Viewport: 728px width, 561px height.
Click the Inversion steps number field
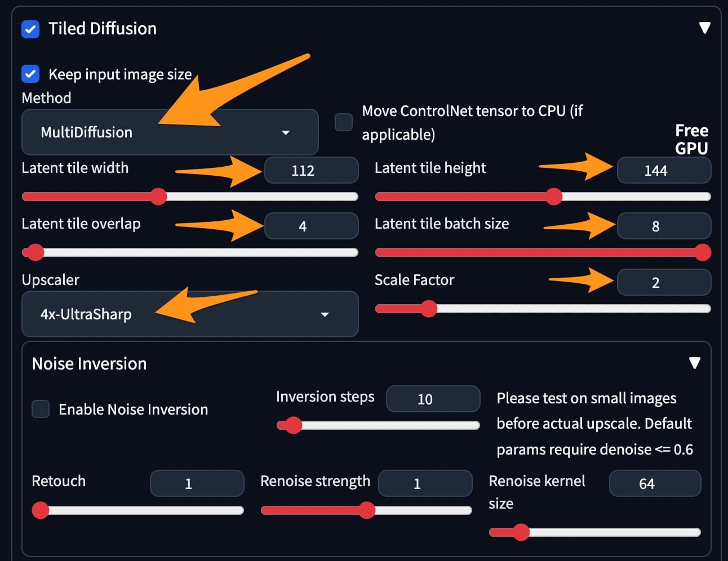click(x=433, y=399)
